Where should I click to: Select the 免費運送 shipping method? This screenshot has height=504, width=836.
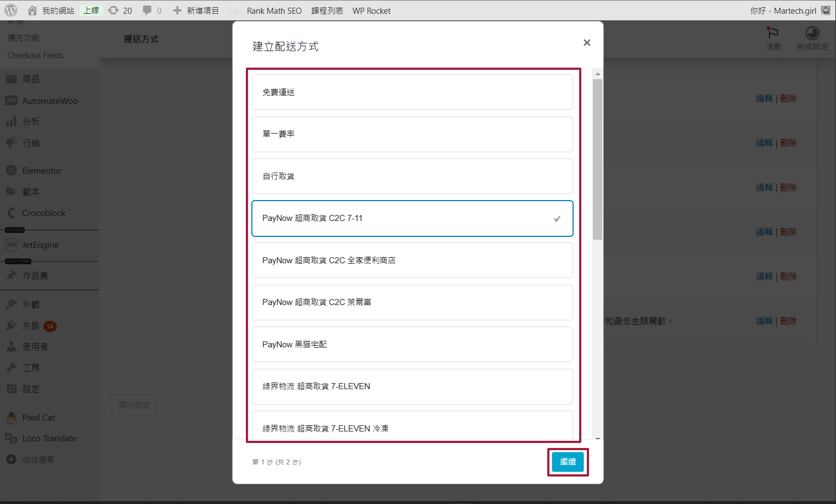pyautogui.click(x=413, y=92)
